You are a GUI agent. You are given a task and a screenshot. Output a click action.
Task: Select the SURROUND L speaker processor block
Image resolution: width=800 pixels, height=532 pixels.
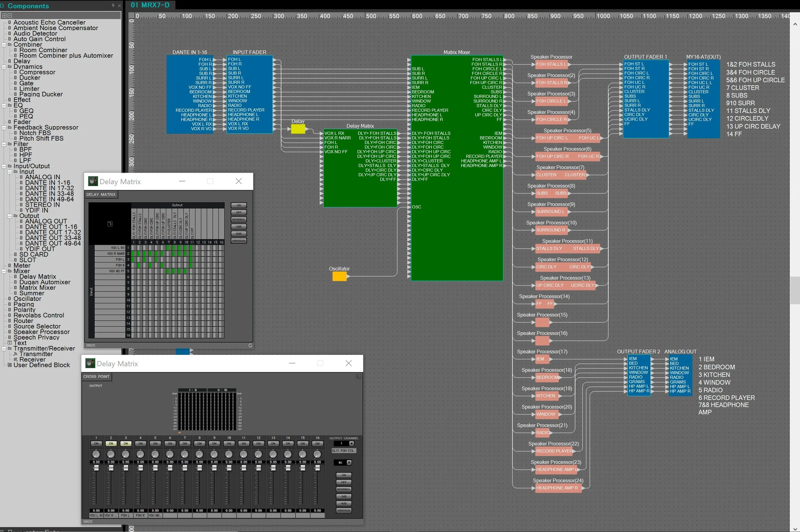pos(551,211)
